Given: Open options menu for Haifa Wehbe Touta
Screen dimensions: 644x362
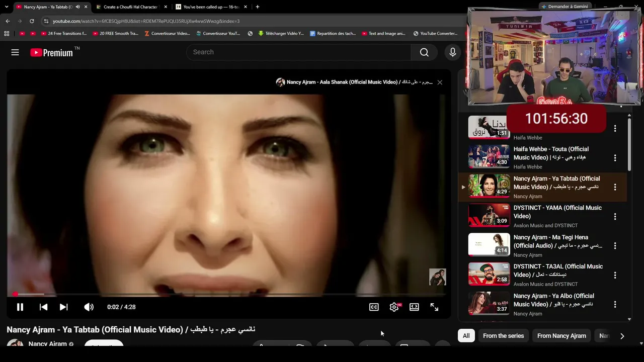Looking at the screenshot, I should point(615,158).
